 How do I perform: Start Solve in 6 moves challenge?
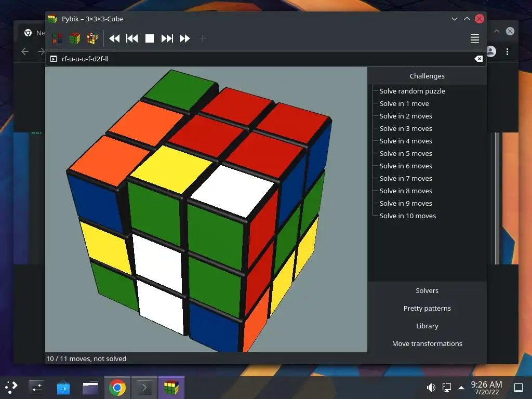coord(406,166)
